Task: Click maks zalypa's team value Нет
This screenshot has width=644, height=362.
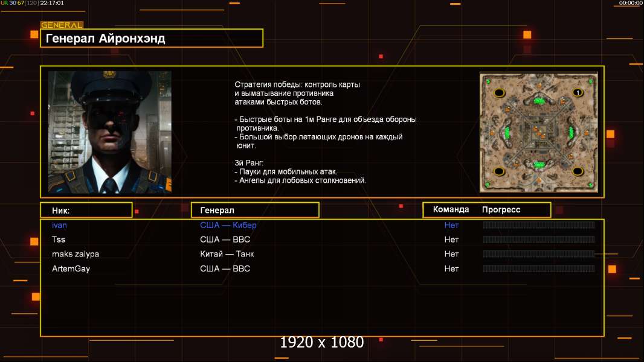Action: point(451,254)
